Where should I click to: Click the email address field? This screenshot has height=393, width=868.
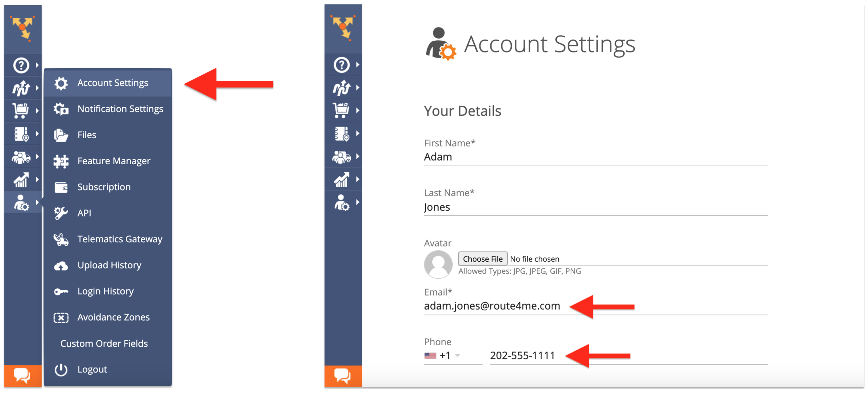[493, 306]
